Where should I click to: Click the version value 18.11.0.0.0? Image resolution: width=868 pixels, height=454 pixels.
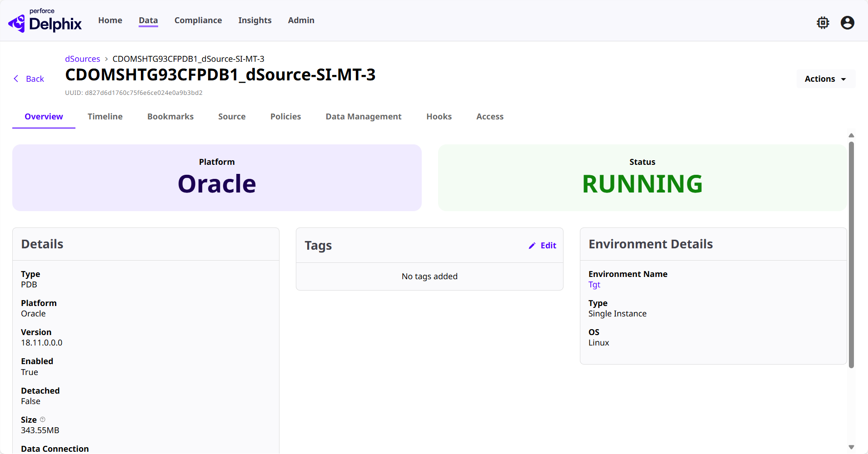coord(42,343)
